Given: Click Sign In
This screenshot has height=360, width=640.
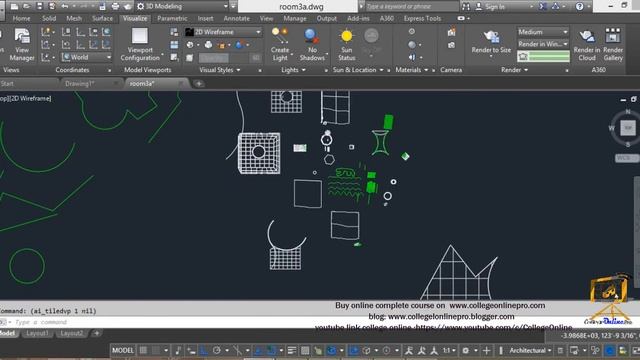Looking at the screenshot, I should (495, 7).
